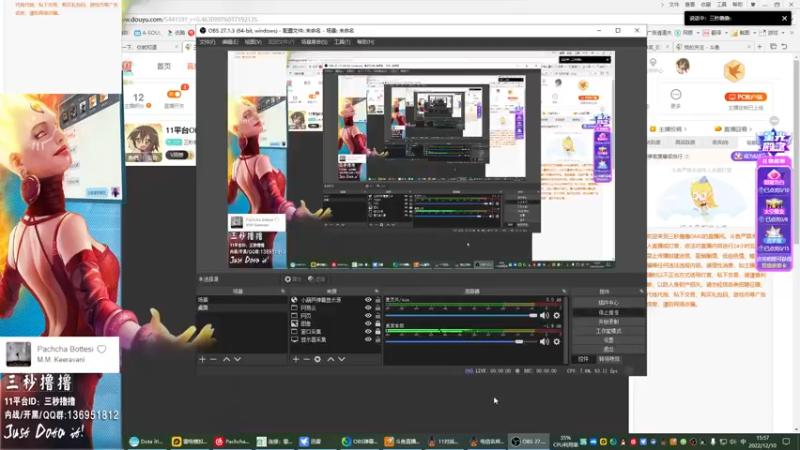Move the source up with the up arrow in the 来源 panel

tap(331, 359)
